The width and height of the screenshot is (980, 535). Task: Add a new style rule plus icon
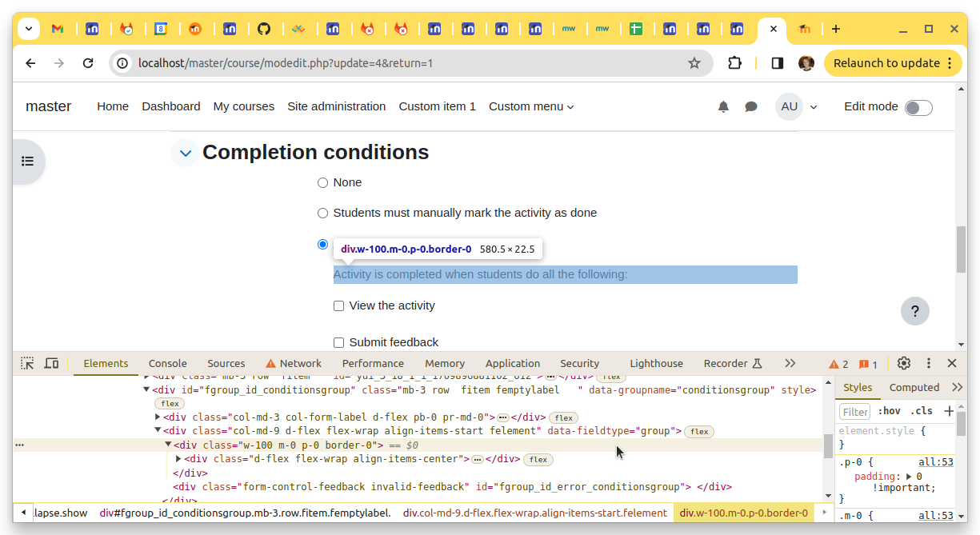tap(949, 411)
